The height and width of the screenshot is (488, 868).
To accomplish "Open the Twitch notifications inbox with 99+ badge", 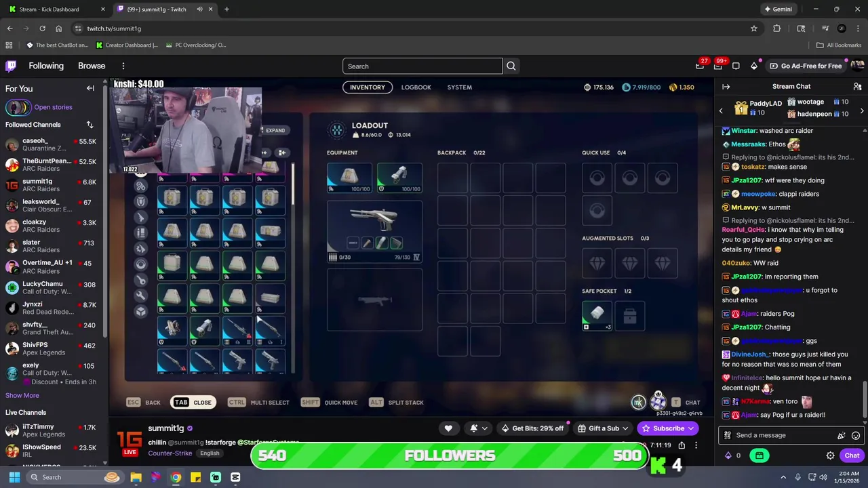I will (x=718, y=66).
